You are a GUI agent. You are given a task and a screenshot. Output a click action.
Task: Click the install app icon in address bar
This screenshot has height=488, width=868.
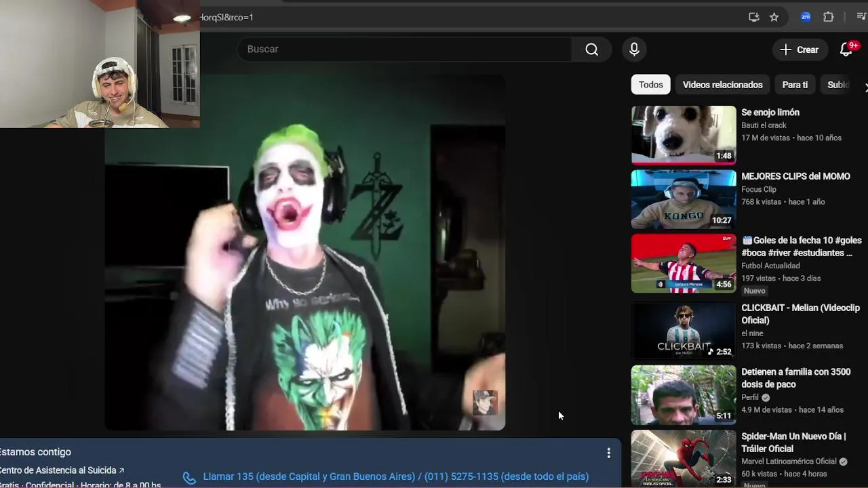[754, 17]
